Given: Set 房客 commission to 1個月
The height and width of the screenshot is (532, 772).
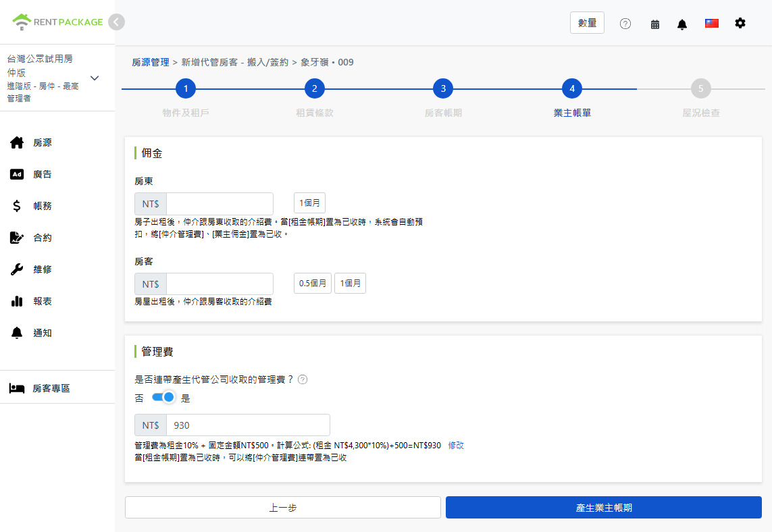Looking at the screenshot, I should point(350,284).
